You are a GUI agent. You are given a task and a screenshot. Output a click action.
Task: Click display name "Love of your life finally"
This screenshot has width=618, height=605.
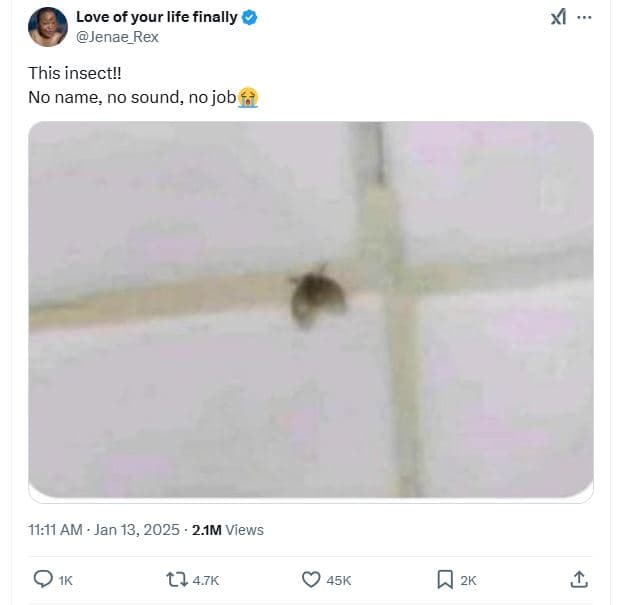(157, 18)
